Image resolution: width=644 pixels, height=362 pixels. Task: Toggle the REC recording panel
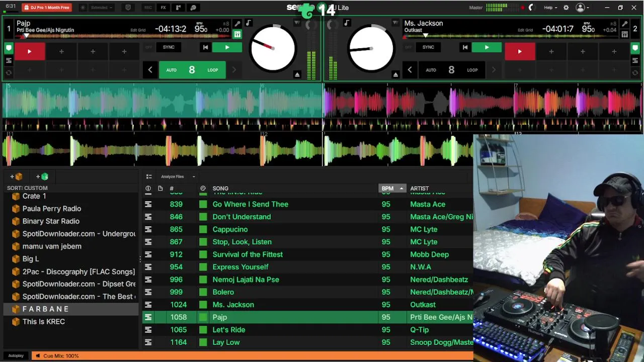tap(148, 8)
